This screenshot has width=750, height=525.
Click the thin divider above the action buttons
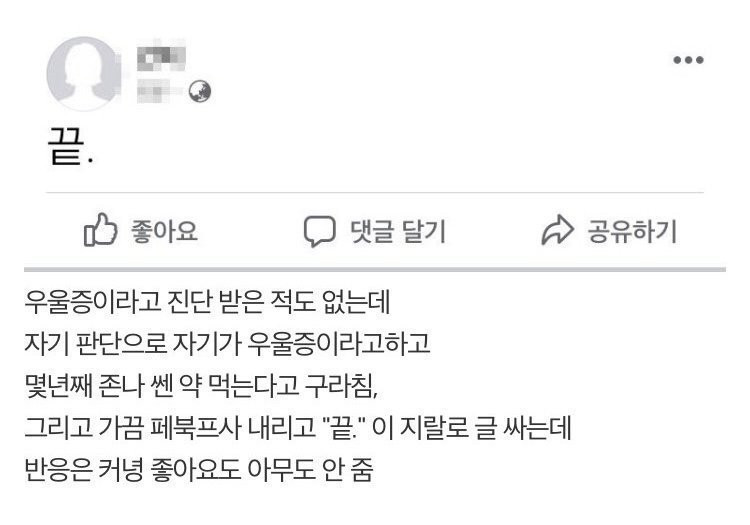(x=375, y=193)
